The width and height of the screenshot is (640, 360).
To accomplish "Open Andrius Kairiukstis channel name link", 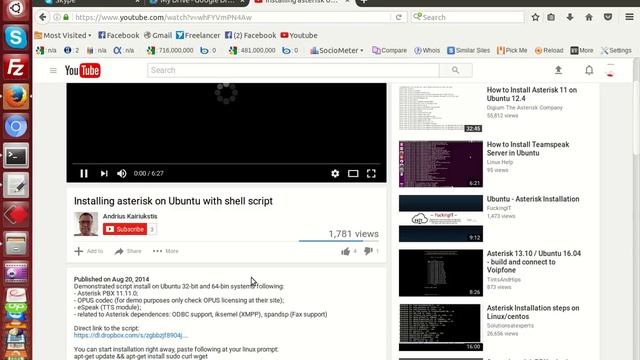I will point(130,216).
